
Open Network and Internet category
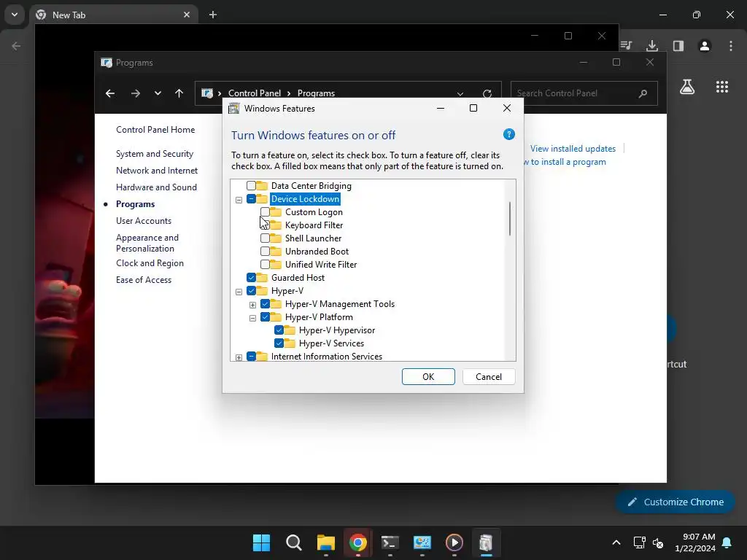[x=157, y=171]
